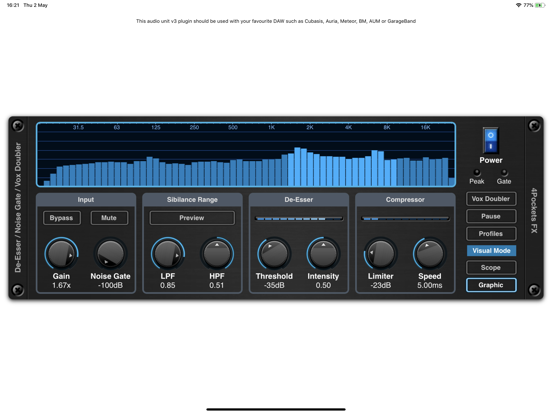Click the battery status icon

(x=540, y=5)
